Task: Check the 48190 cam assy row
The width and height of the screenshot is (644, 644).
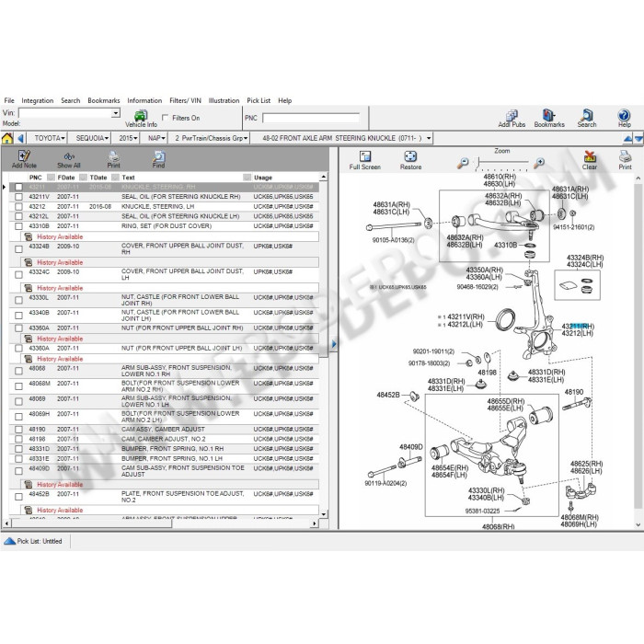Action: click(x=18, y=430)
